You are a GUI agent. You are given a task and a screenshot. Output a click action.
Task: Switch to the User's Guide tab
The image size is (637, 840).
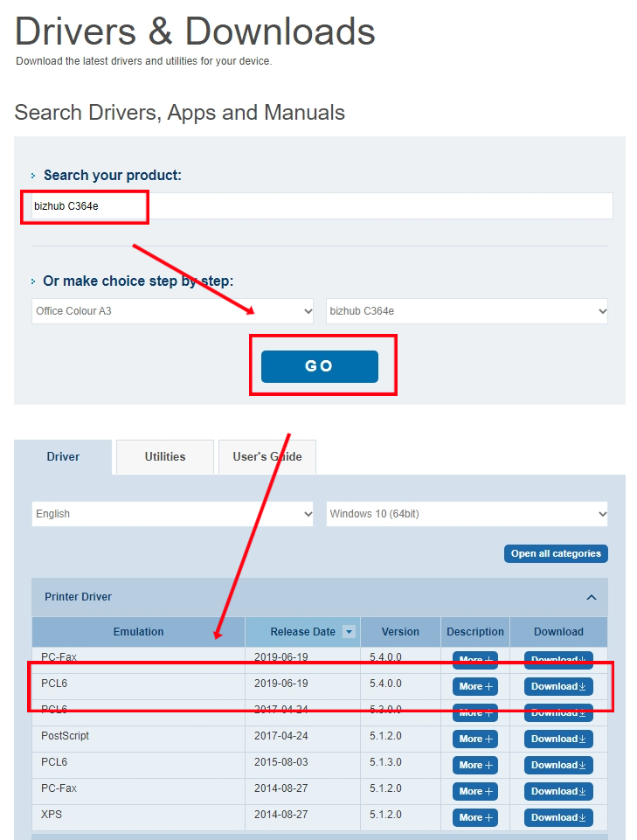click(x=267, y=456)
